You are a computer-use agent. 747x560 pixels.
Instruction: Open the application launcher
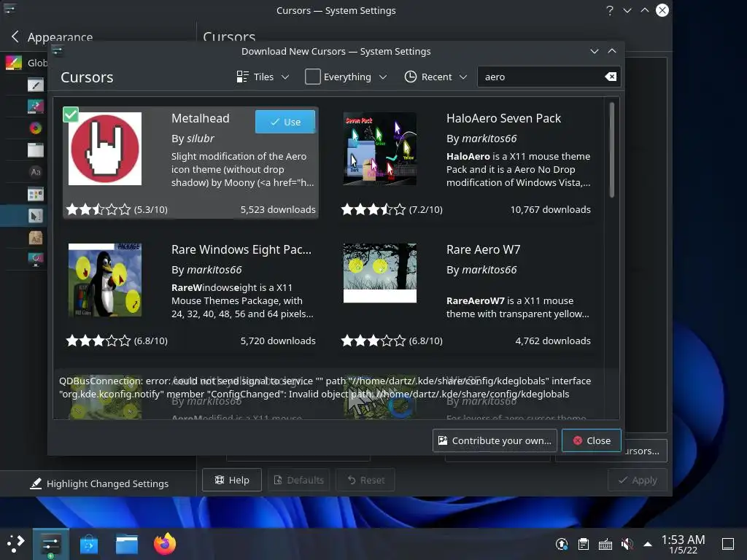click(x=16, y=544)
